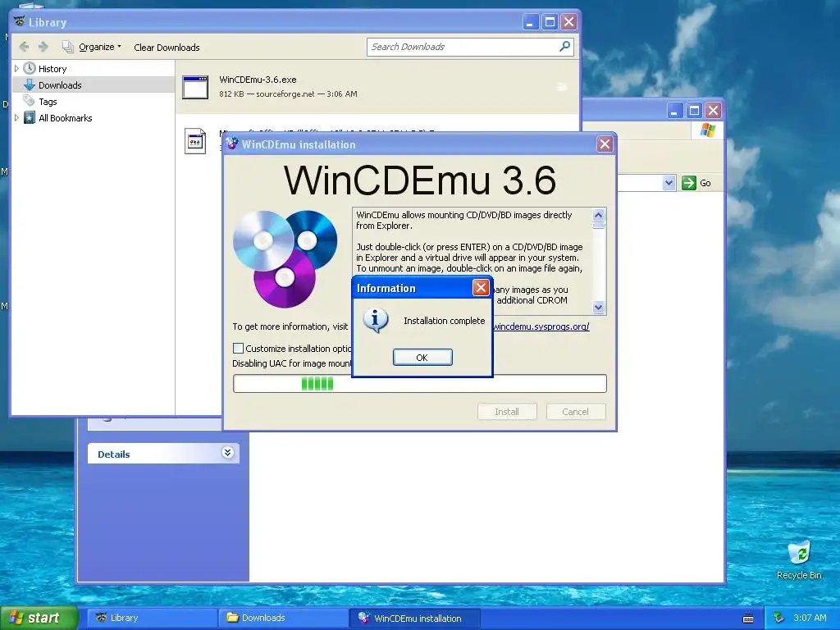Click the blue information icon

[375, 321]
